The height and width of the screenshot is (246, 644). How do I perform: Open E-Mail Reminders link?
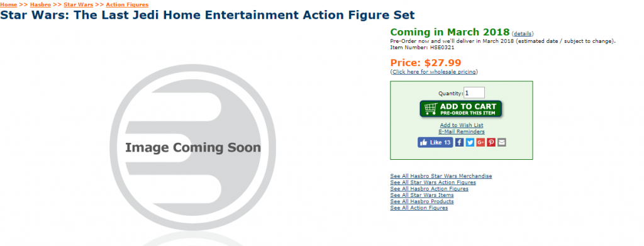[462, 132]
